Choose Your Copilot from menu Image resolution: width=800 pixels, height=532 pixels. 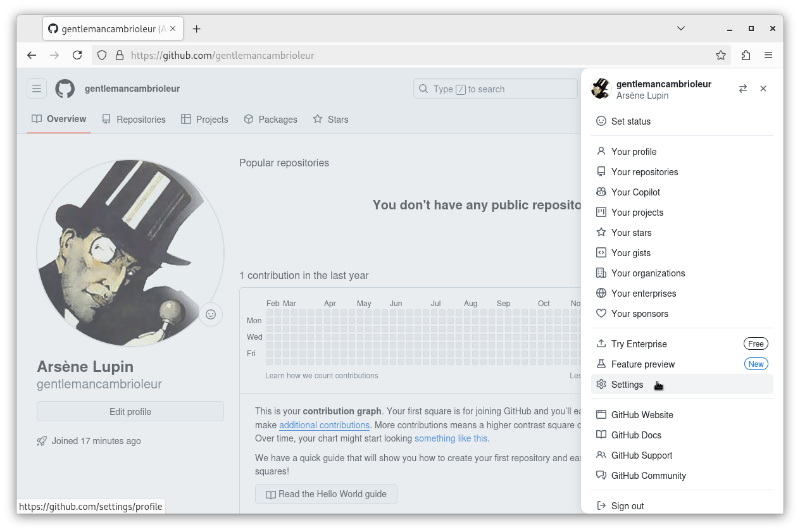click(635, 192)
